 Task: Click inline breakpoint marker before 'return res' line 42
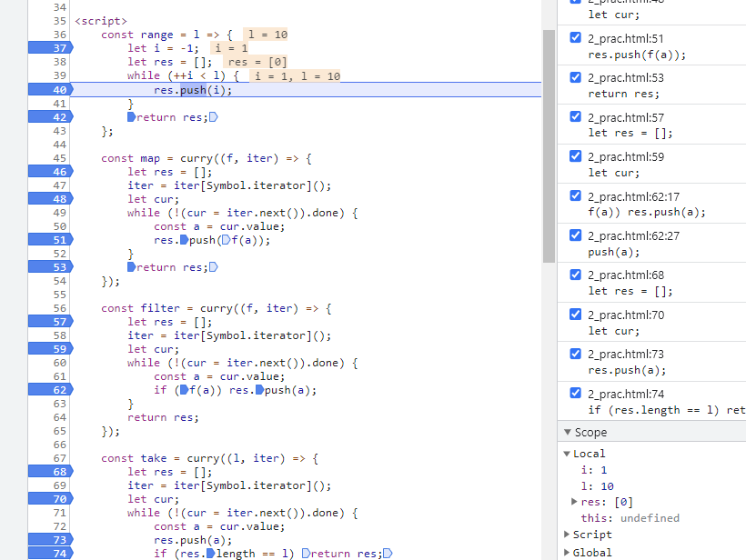click(x=131, y=117)
